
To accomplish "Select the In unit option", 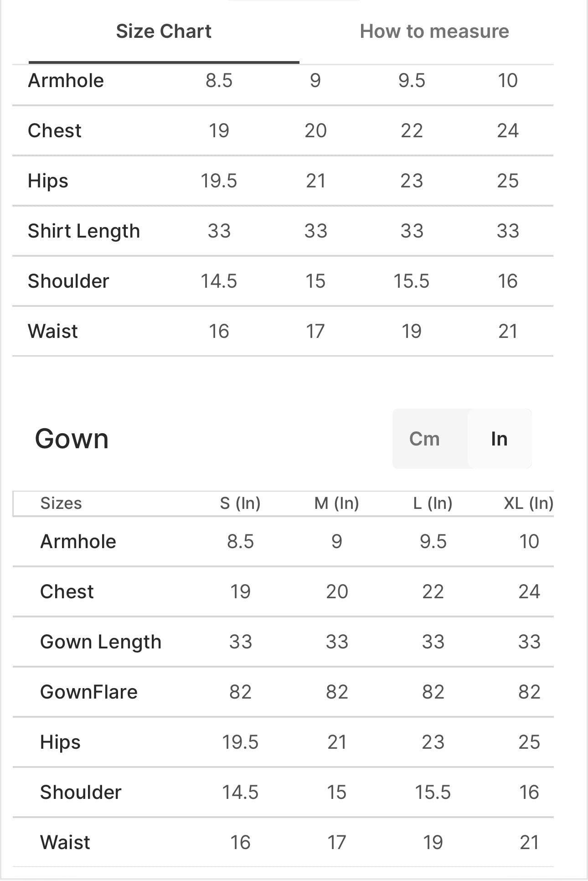I will tap(499, 439).
